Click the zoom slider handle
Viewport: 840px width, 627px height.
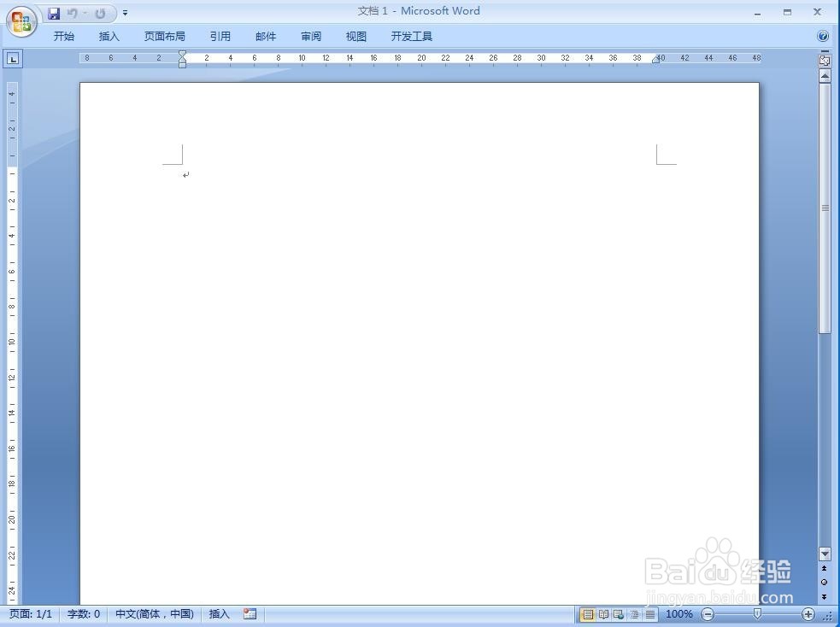(757, 613)
